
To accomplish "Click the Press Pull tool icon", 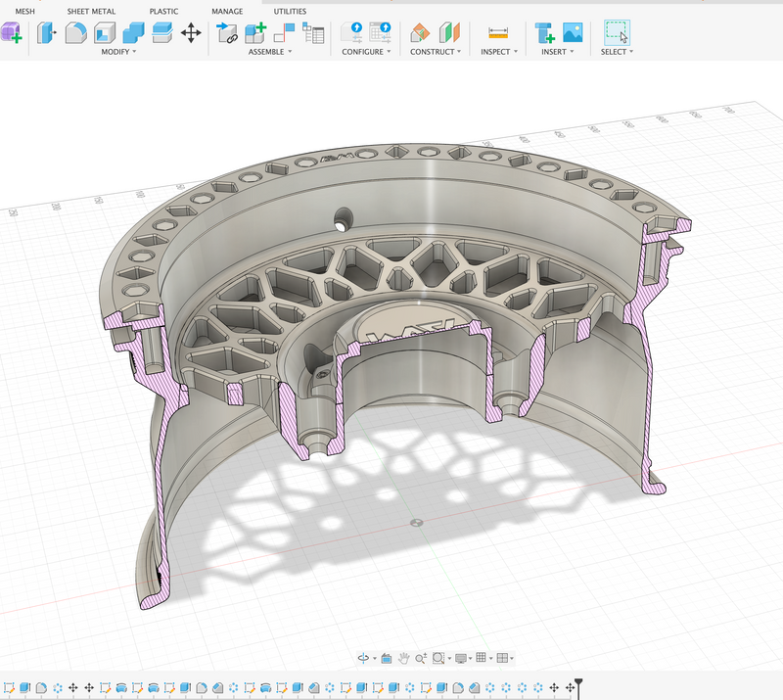I will (x=45, y=33).
